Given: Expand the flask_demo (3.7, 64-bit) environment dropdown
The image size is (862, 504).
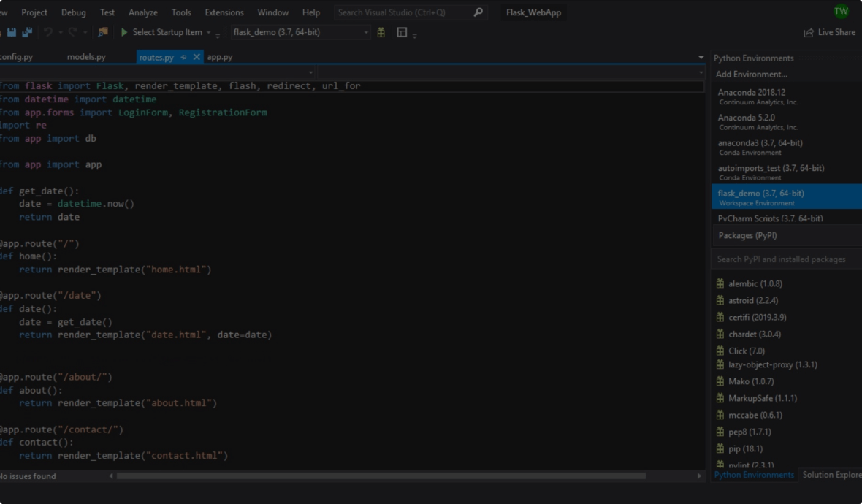Looking at the screenshot, I should [366, 32].
